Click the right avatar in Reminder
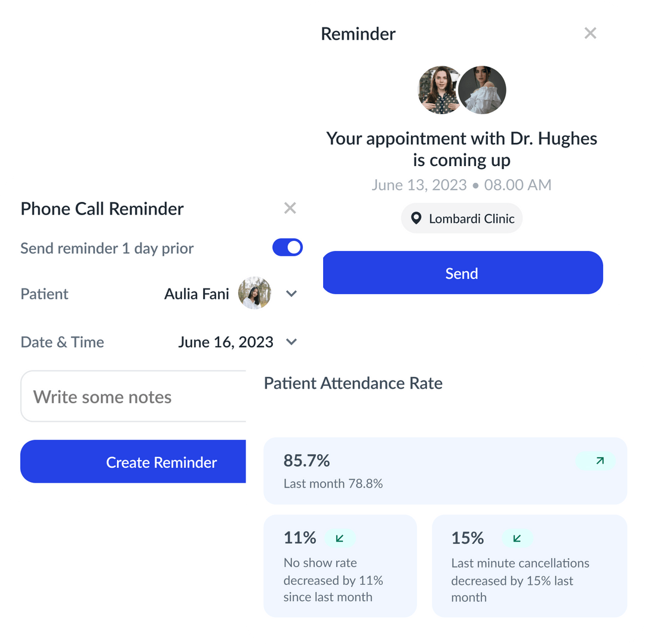Viewport: 645px width, 644px height. pyautogui.click(x=483, y=90)
